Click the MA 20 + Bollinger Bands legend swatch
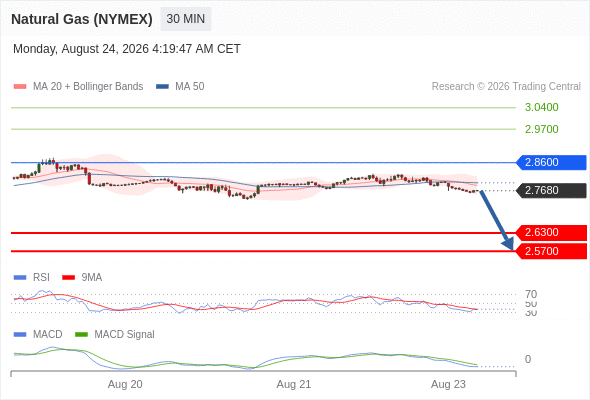 (20, 87)
